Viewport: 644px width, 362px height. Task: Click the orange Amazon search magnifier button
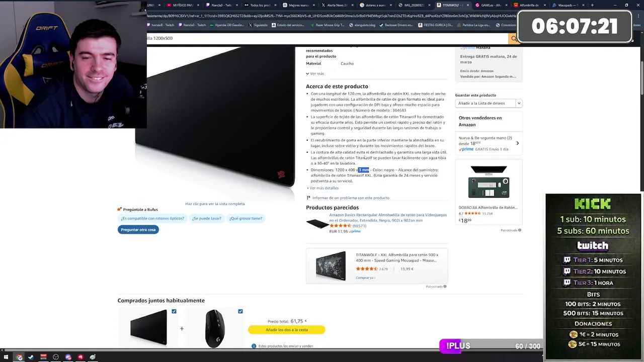513,38
